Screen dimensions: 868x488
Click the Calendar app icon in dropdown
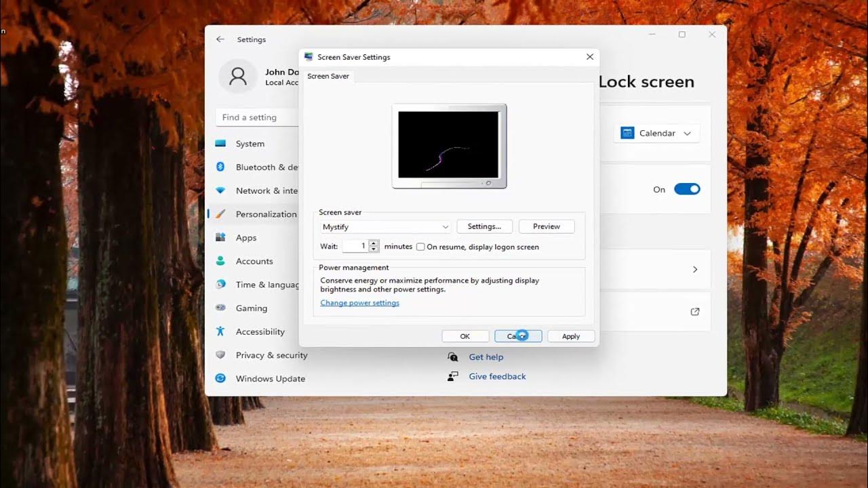627,133
